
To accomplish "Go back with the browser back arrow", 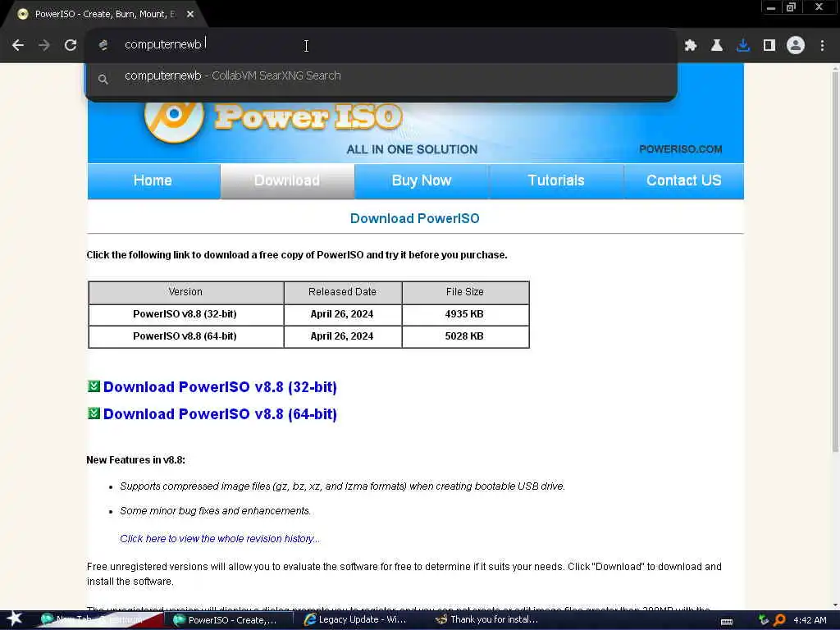I will [18, 45].
